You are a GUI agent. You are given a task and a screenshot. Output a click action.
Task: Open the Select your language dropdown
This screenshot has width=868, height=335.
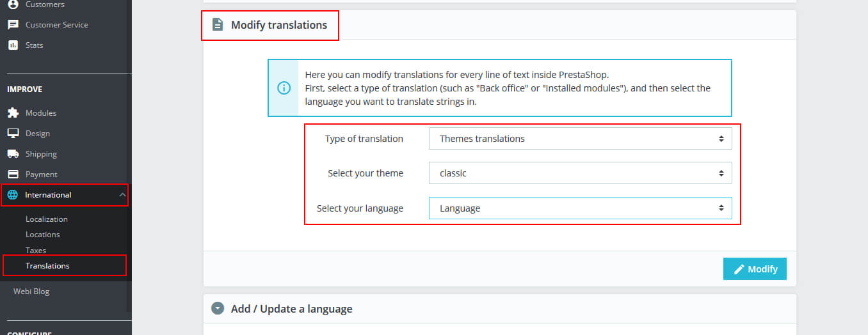click(x=580, y=208)
